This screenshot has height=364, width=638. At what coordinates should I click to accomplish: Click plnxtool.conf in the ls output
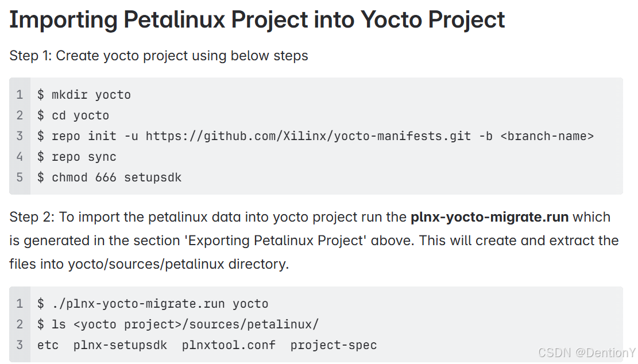(x=229, y=345)
